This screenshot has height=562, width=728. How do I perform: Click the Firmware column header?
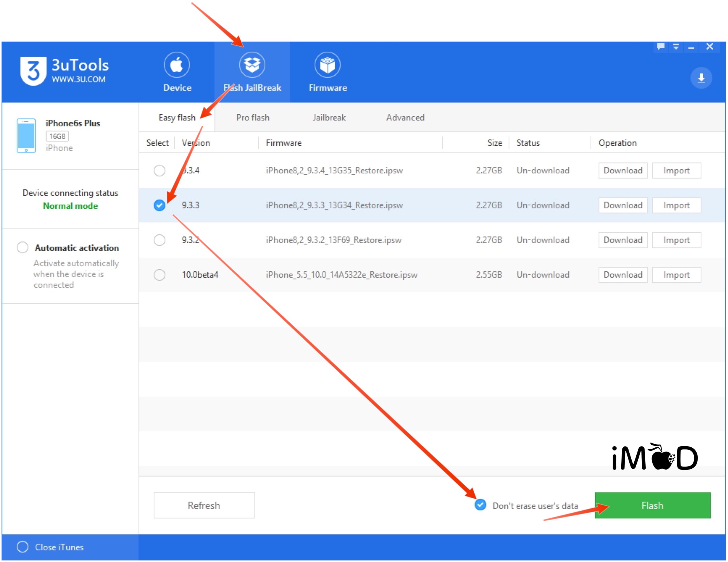coord(284,143)
